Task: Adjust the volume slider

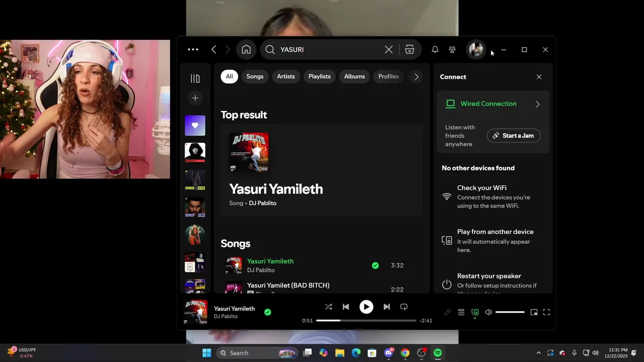Action: point(510,312)
